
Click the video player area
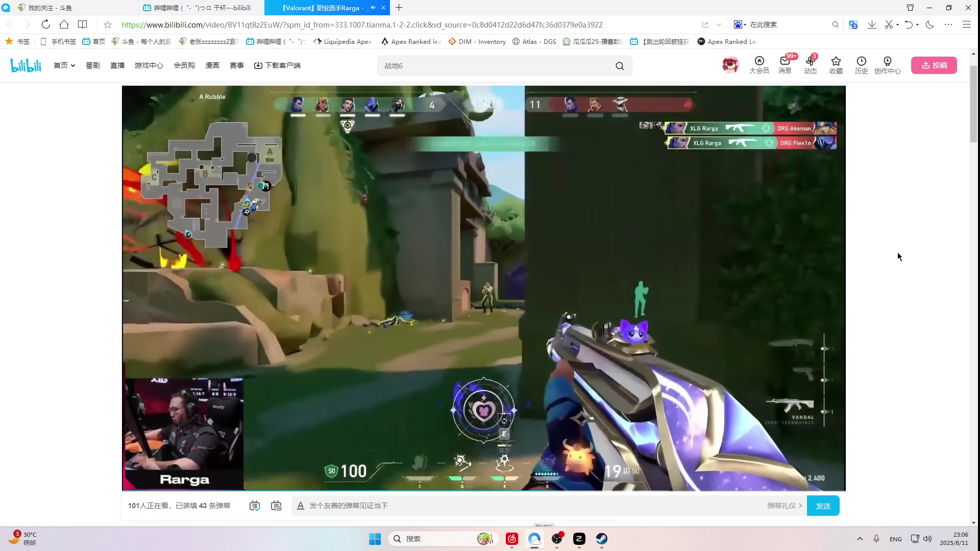(483, 288)
